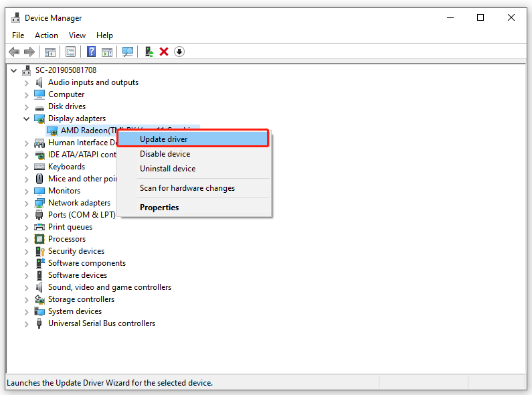Click the Keyboards category icon
This screenshot has width=532, height=395.
(39, 167)
